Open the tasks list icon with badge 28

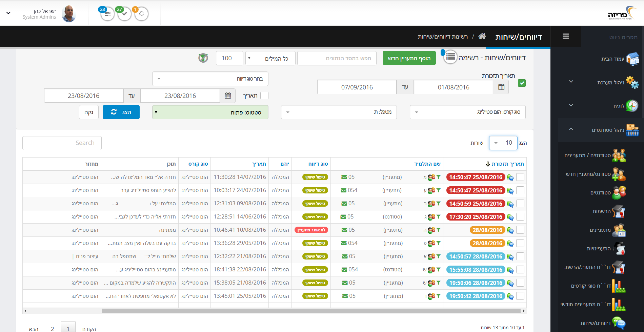pos(107,14)
